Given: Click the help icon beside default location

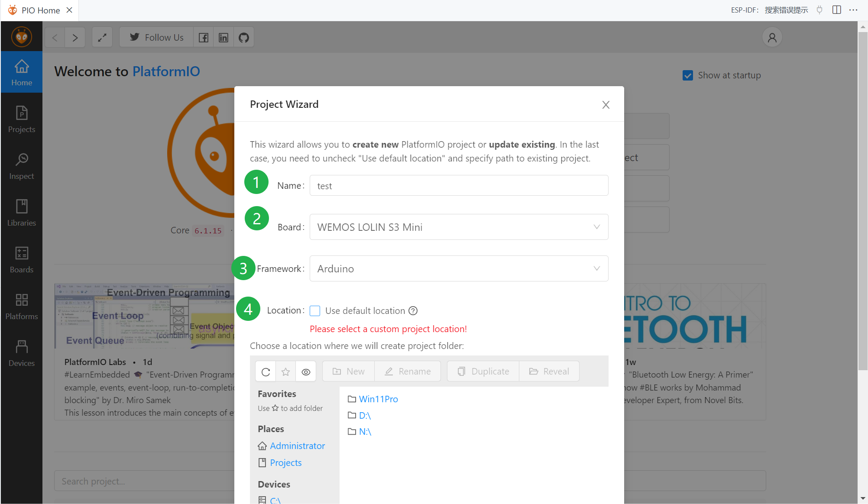Looking at the screenshot, I should 413,310.
